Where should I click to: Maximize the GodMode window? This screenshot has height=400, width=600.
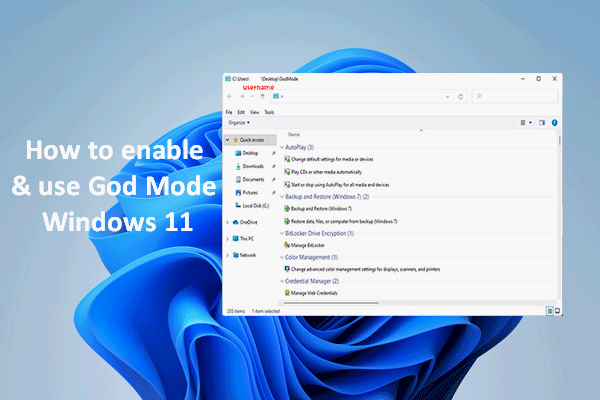click(x=538, y=78)
